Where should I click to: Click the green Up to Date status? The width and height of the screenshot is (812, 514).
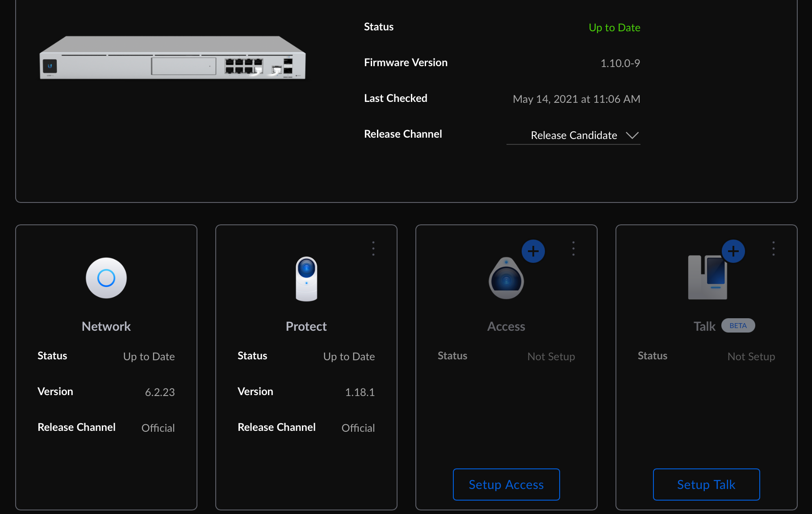(614, 28)
